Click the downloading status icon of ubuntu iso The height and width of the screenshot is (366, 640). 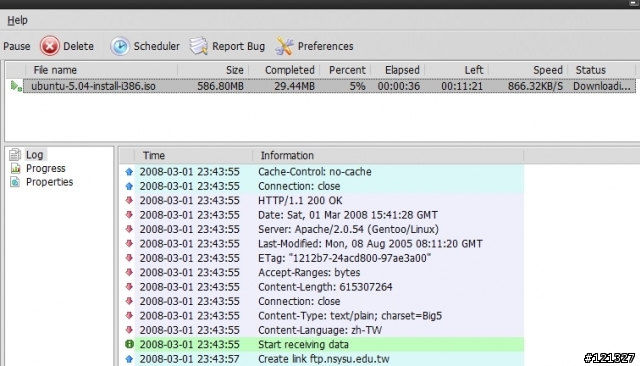click(16, 86)
